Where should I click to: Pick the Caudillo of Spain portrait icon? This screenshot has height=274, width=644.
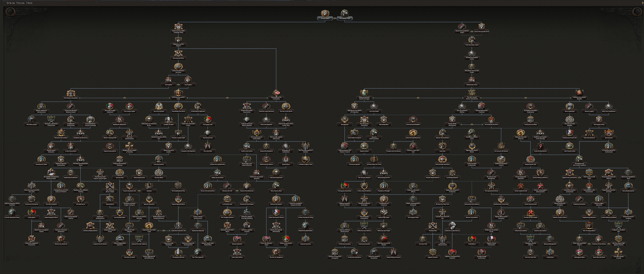[x=169, y=120]
